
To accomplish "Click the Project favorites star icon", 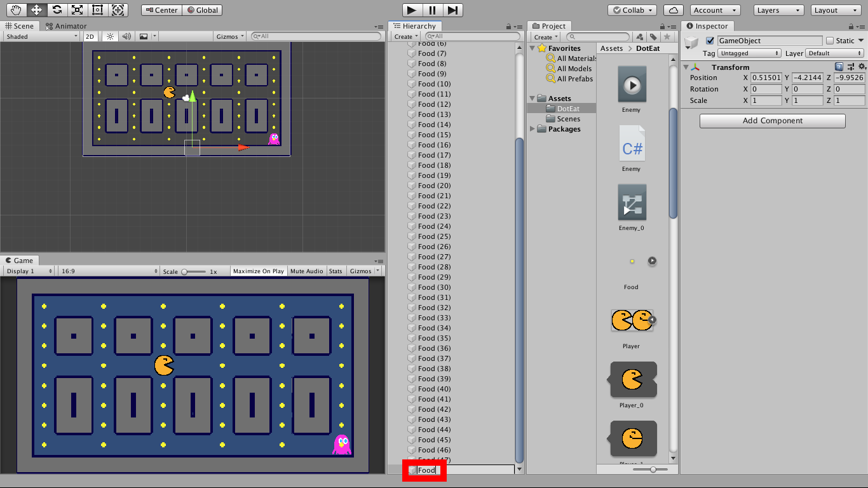I will click(x=667, y=37).
